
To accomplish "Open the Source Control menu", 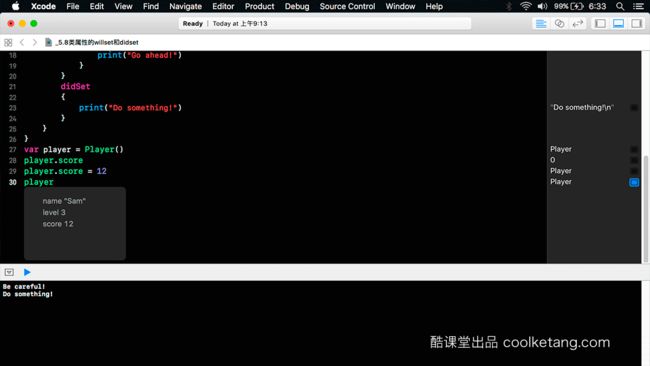I will pos(347,6).
